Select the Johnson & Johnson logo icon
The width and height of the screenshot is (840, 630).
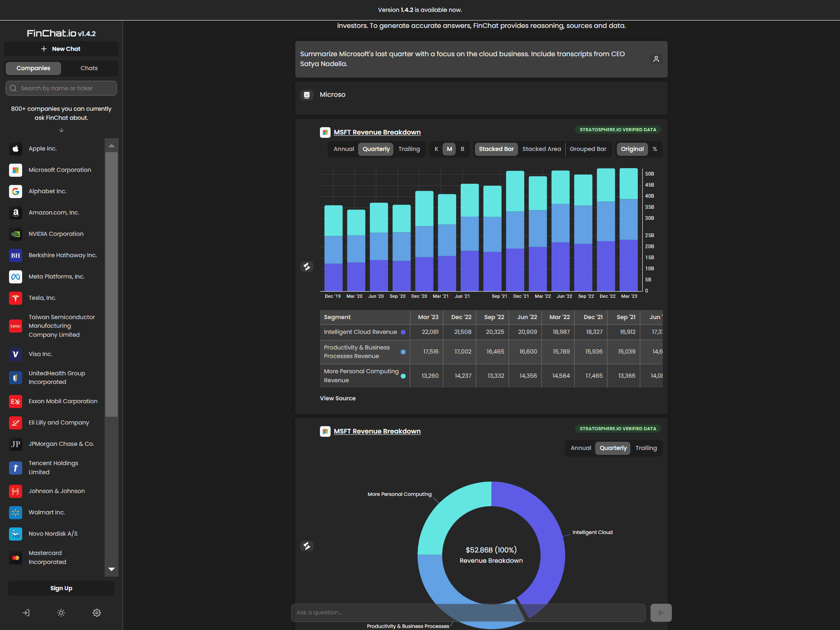(16, 491)
